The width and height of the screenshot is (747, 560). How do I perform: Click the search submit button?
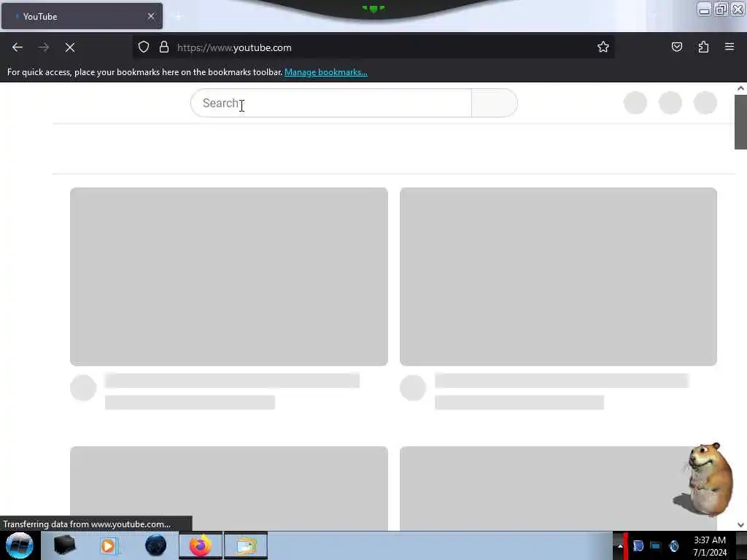(495, 103)
